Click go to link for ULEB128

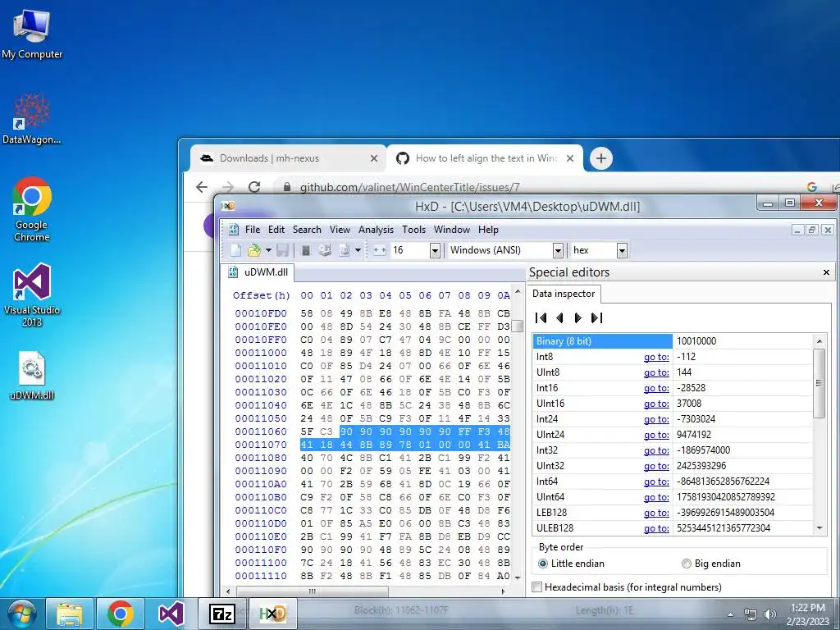click(656, 528)
